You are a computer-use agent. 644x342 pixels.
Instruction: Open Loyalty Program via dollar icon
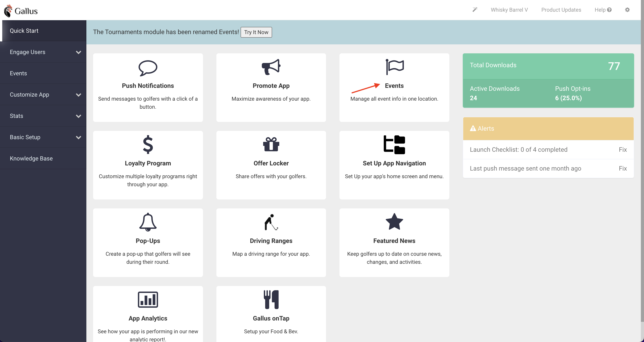pos(148,145)
